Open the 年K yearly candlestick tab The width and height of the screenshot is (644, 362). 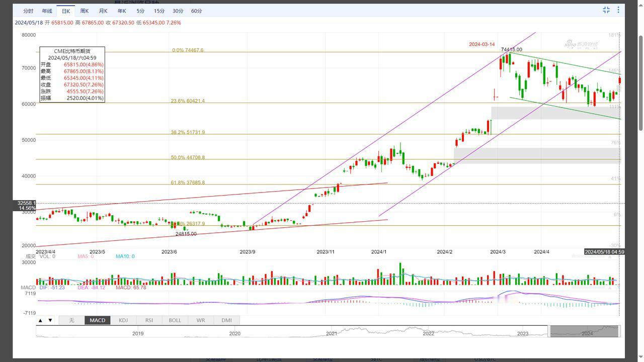[x=122, y=11]
